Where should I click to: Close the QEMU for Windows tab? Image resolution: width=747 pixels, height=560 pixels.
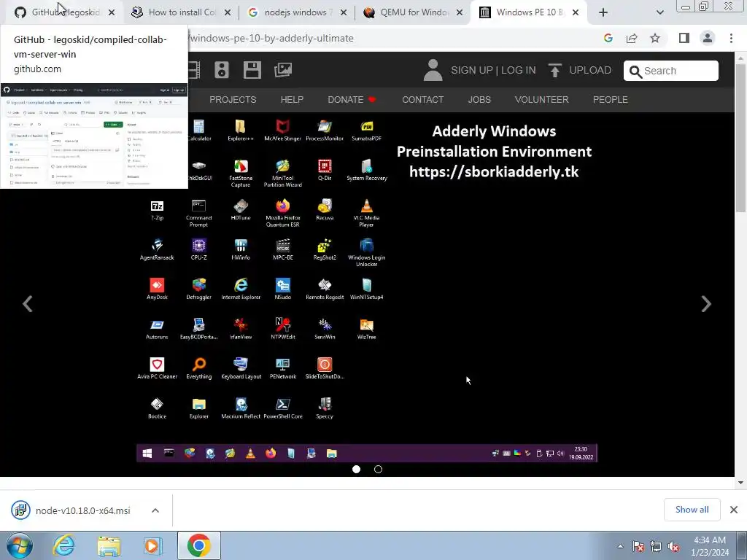(460, 12)
